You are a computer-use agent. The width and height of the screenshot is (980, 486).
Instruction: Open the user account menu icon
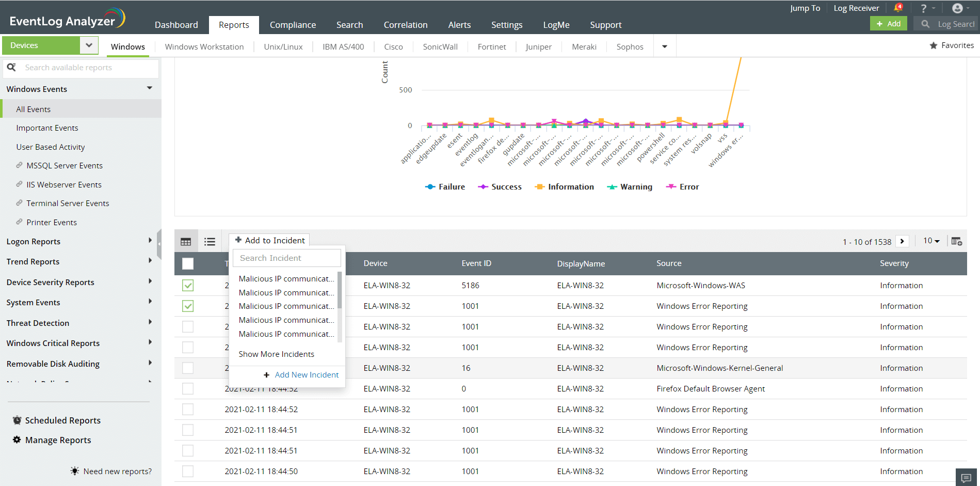pos(957,8)
